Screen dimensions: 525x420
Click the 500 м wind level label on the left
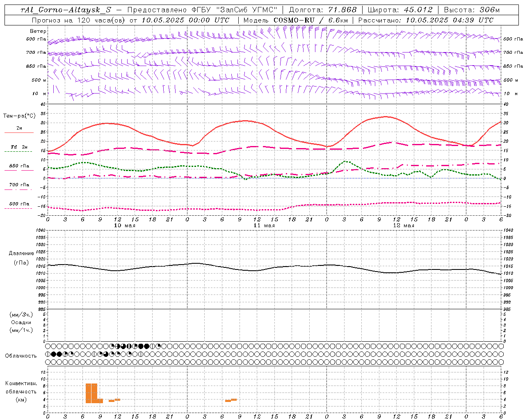click(x=39, y=80)
